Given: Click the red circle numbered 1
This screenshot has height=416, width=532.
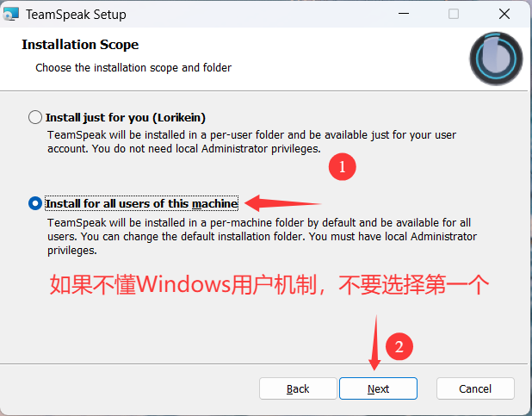Looking at the screenshot, I should (x=342, y=168).
